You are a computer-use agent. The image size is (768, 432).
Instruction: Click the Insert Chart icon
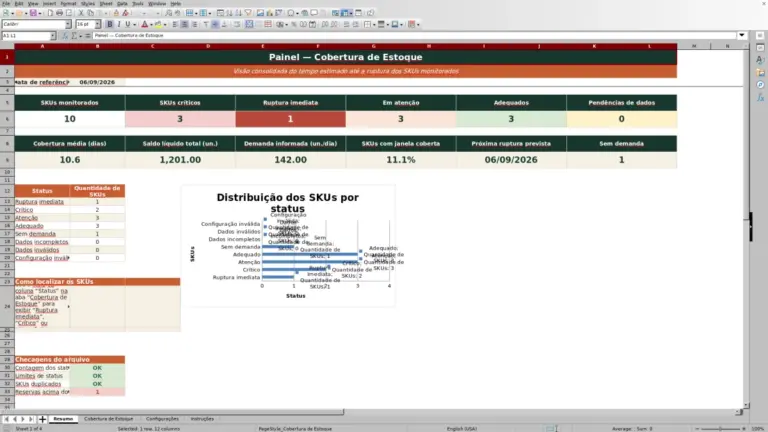tap(269, 13)
